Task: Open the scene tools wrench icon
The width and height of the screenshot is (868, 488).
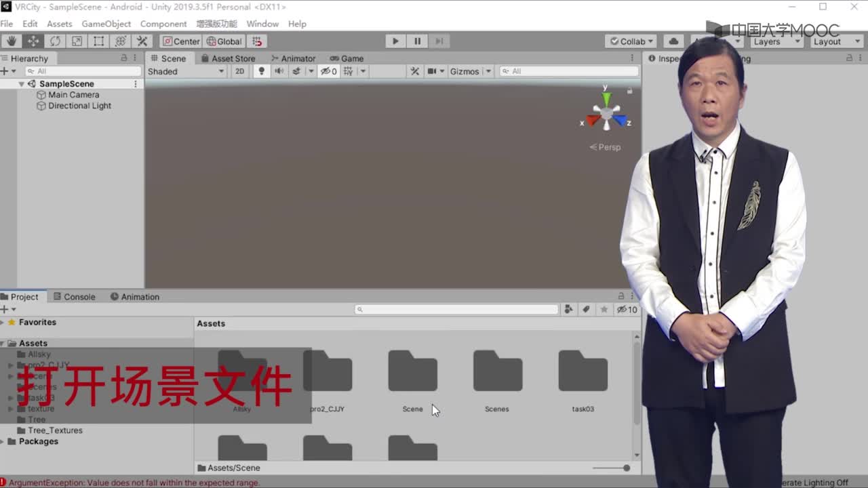Action: click(x=414, y=71)
